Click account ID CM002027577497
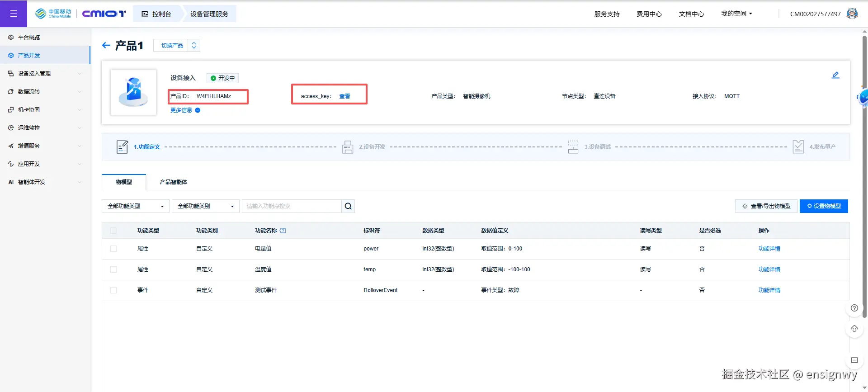 [x=815, y=14]
